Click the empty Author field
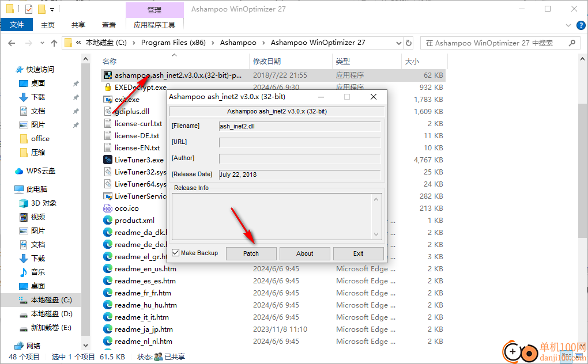Viewport: 588px width, 364px height. pos(300,158)
